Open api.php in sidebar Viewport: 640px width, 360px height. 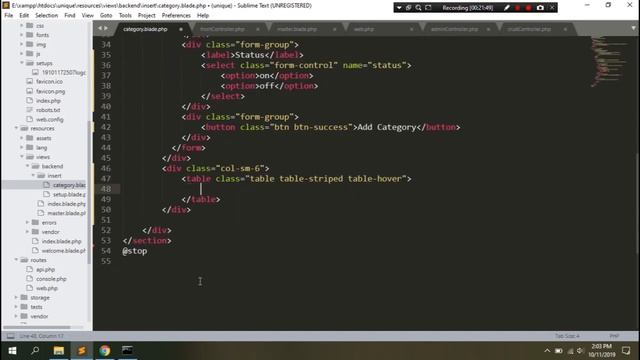click(45, 269)
